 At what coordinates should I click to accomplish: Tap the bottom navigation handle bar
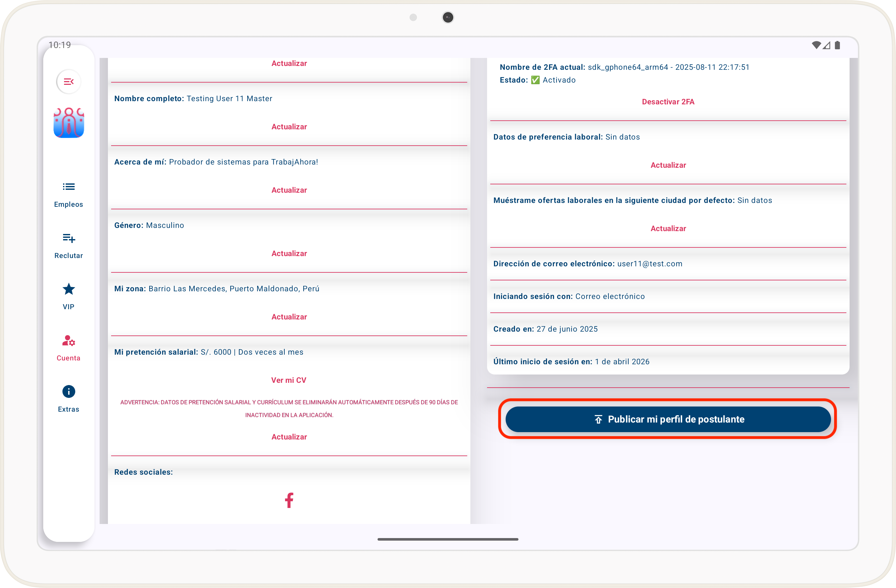click(448, 539)
